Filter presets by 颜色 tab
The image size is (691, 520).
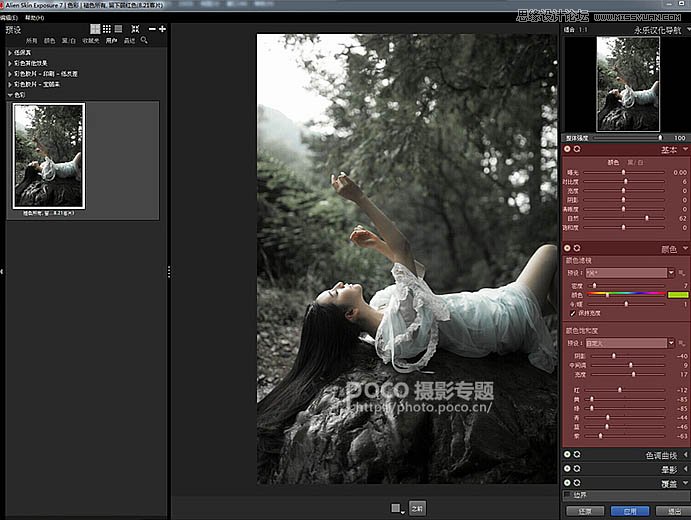coord(49,41)
